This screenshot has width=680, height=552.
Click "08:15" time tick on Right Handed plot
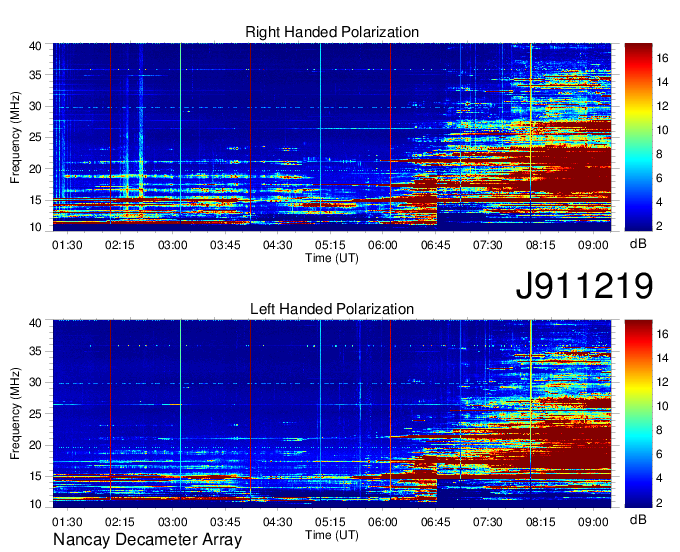(x=540, y=245)
